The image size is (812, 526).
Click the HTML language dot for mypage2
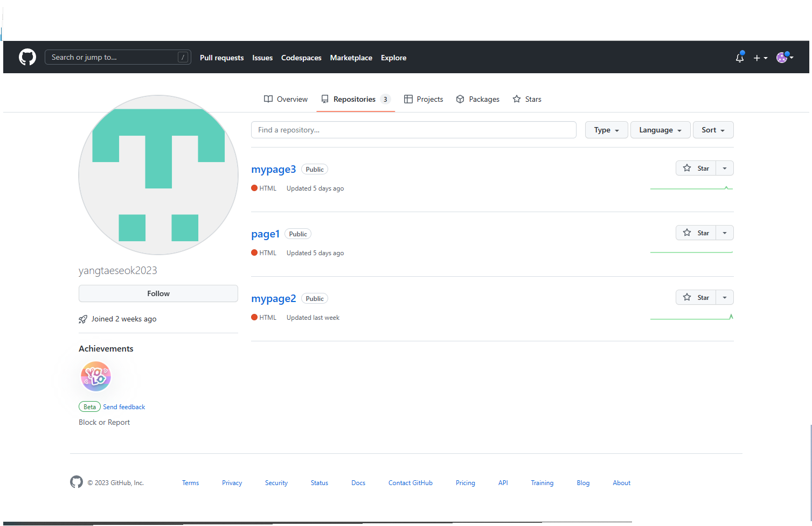(x=254, y=317)
